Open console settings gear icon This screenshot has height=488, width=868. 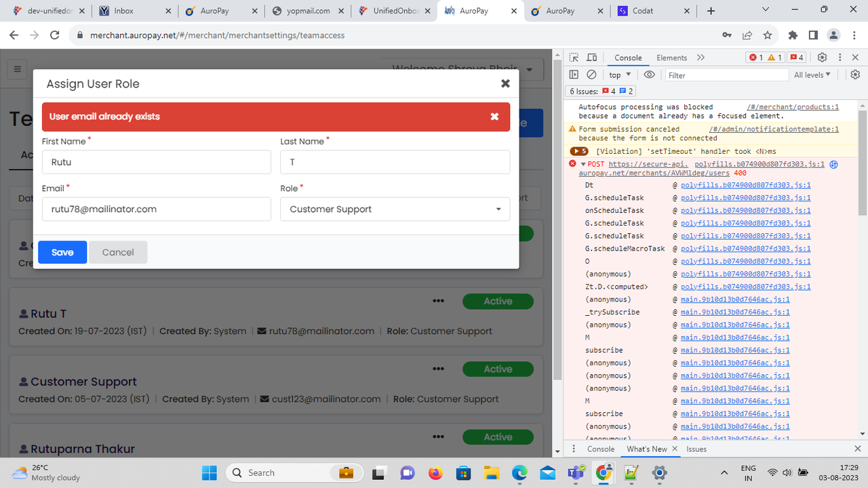[855, 75]
